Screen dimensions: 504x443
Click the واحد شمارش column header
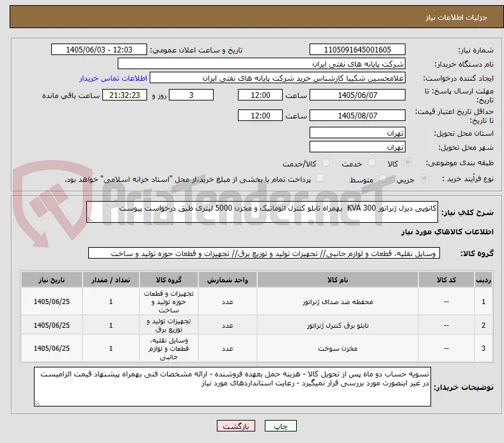(228, 280)
